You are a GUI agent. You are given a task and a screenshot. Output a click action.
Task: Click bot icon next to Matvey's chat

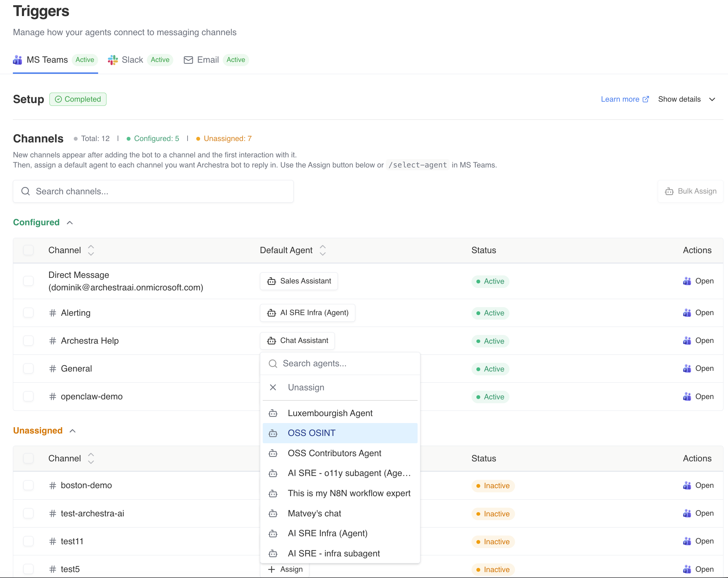pyautogui.click(x=273, y=514)
